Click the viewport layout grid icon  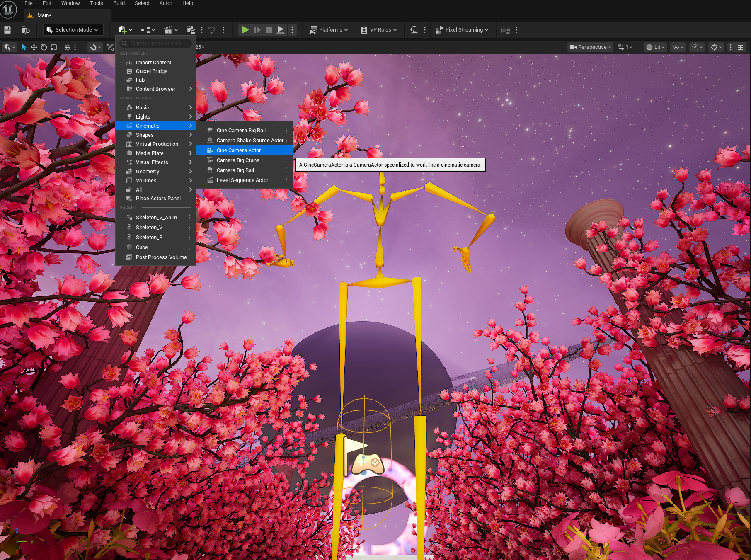coord(740,47)
